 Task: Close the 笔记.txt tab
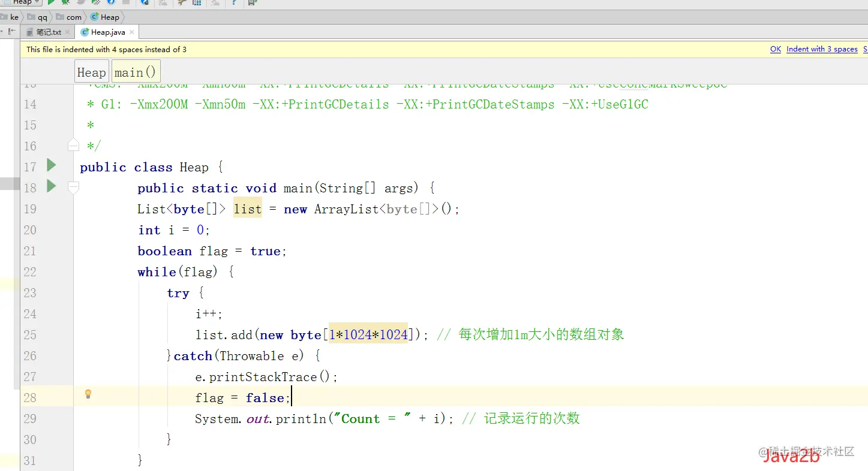click(x=67, y=32)
